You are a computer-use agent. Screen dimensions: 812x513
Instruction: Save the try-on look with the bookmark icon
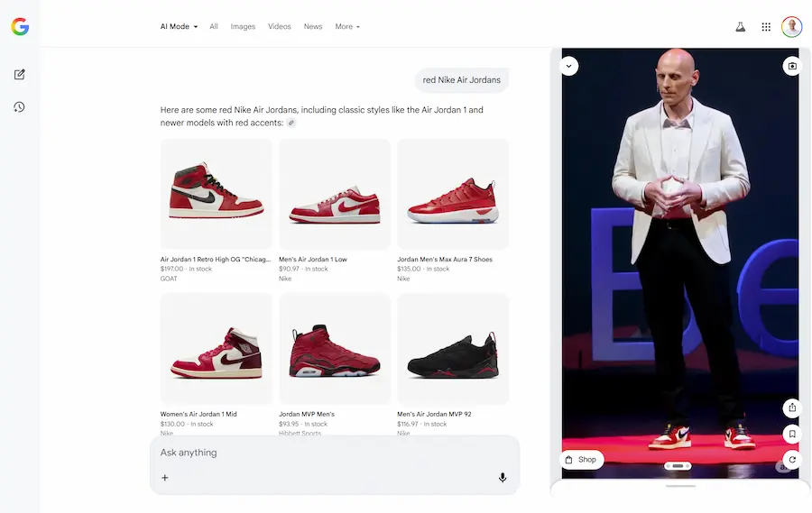tap(791, 434)
